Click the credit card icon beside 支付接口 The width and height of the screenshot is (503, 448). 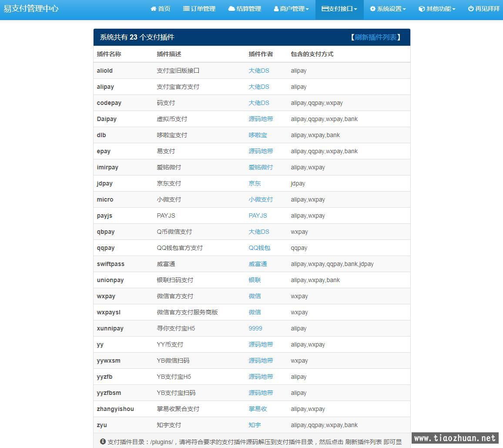[325, 9]
